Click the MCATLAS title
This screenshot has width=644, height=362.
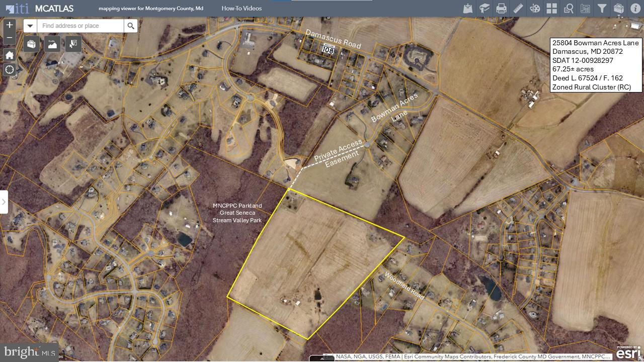coord(54,9)
